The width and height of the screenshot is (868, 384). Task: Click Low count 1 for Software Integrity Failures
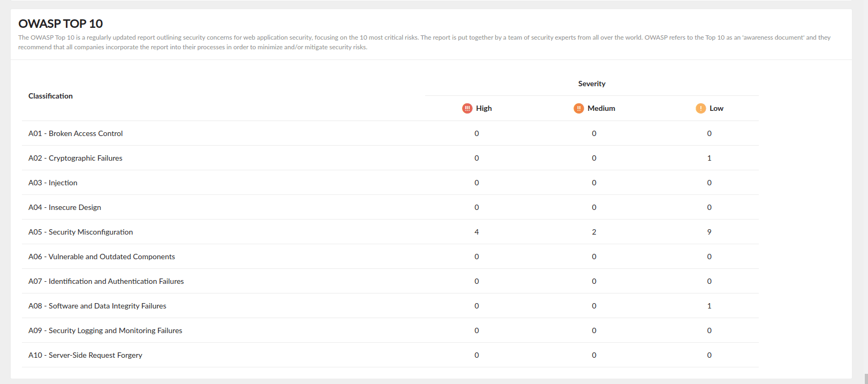pyautogui.click(x=709, y=306)
